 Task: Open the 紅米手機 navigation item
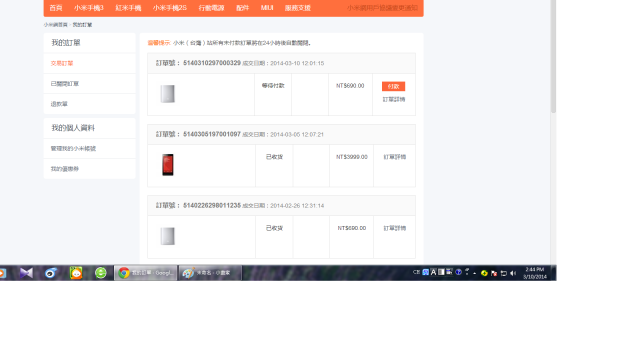point(128,8)
